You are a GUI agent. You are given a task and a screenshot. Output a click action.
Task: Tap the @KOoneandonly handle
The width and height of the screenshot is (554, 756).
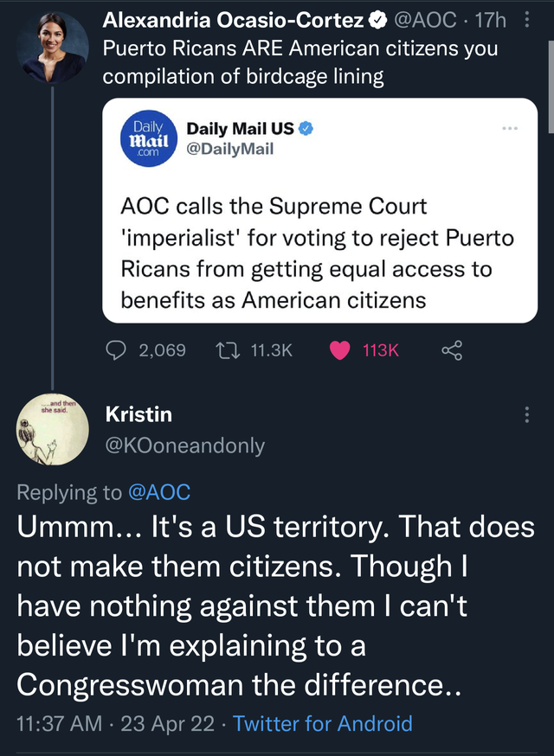pyautogui.click(x=184, y=445)
